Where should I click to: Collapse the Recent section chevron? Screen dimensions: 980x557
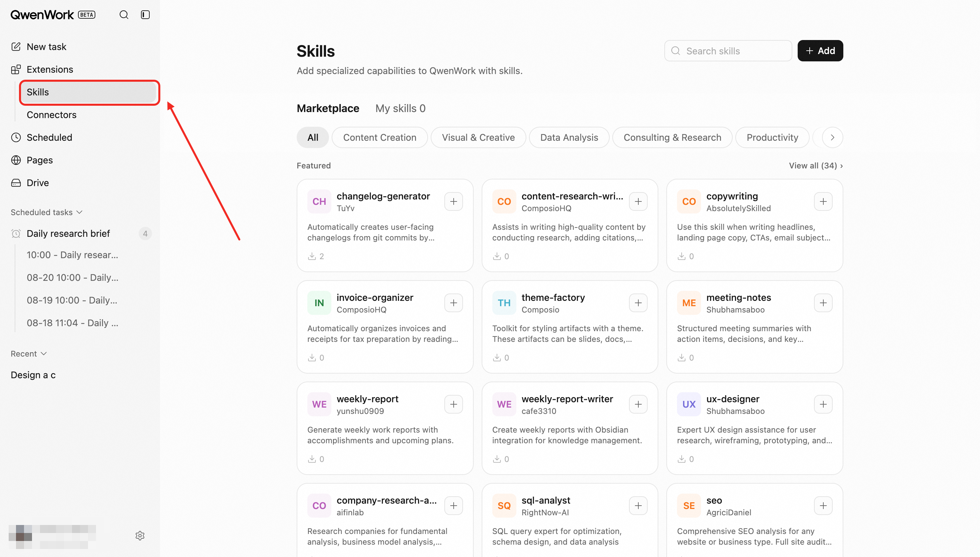click(x=44, y=354)
